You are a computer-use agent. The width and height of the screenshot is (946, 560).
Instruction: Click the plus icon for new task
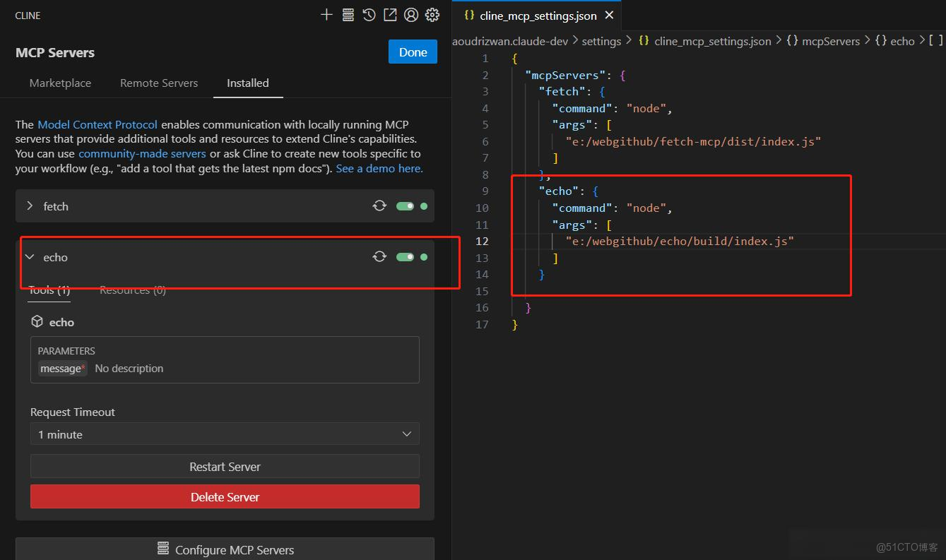click(x=326, y=15)
